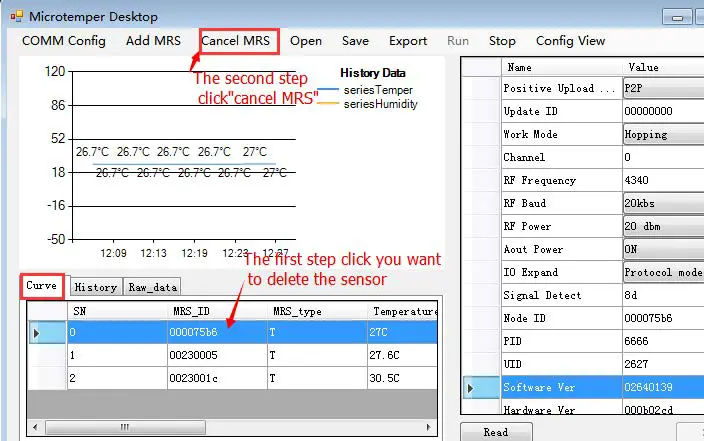
Task: Click the MRS_type column header
Action: 317,311
